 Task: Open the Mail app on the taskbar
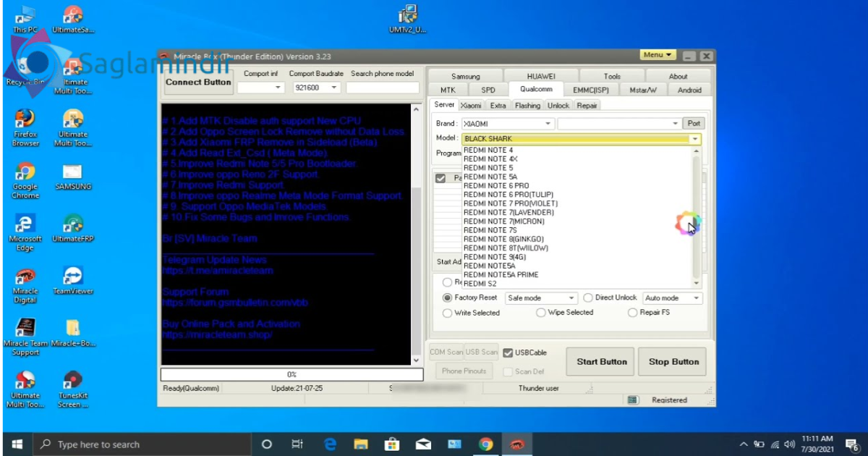click(423, 444)
